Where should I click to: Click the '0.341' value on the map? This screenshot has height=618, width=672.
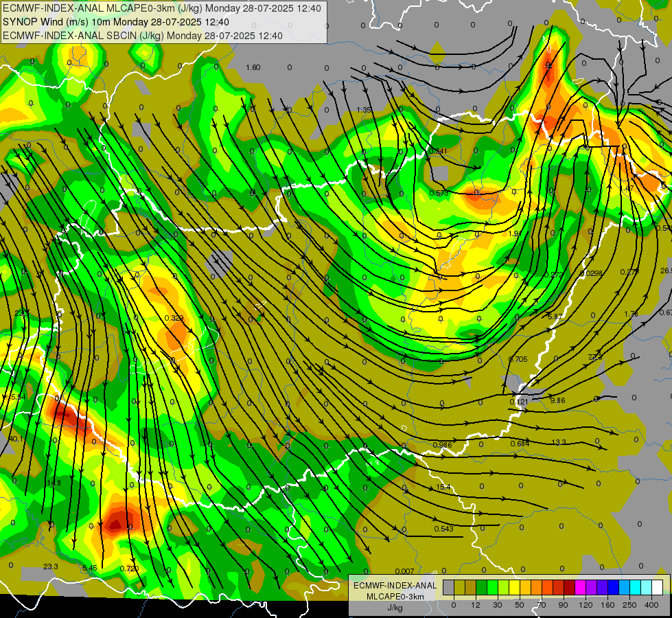pyautogui.click(x=438, y=151)
